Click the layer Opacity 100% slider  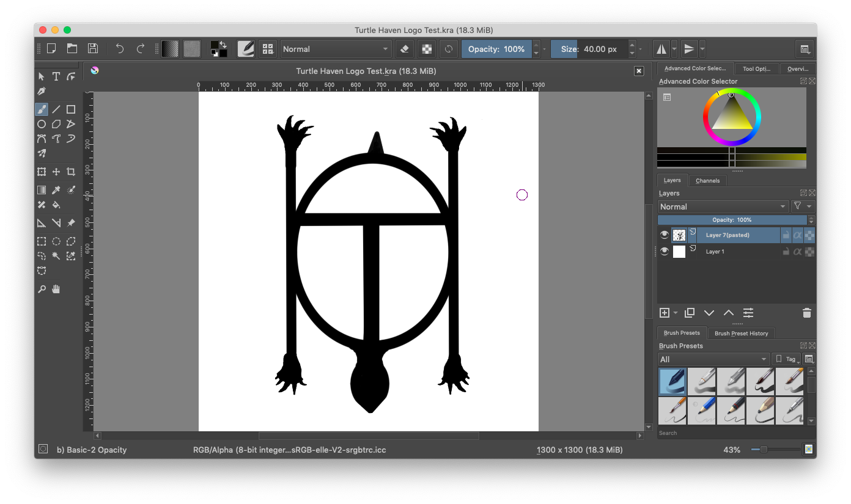pos(732,220)
